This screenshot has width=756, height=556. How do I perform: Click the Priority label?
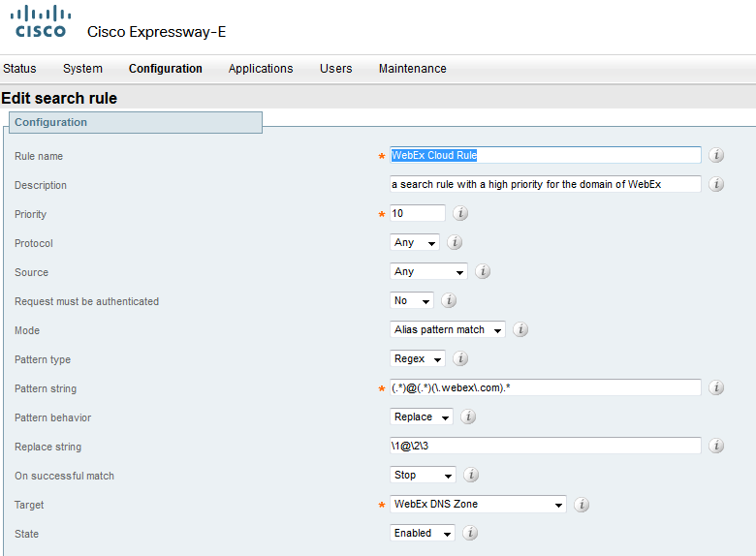(30, 214)
